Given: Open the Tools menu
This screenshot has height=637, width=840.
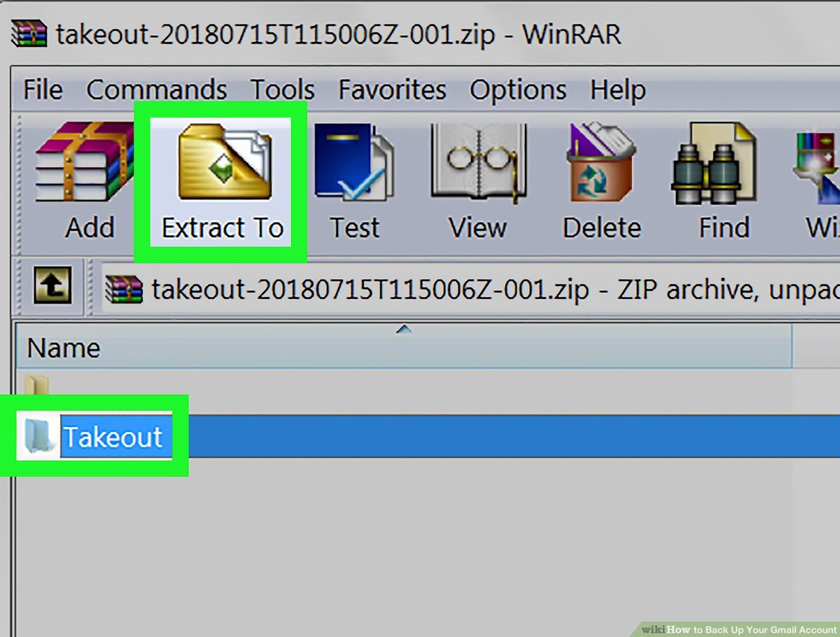Looking at the screenshot, I should click(x=283, y=90).
